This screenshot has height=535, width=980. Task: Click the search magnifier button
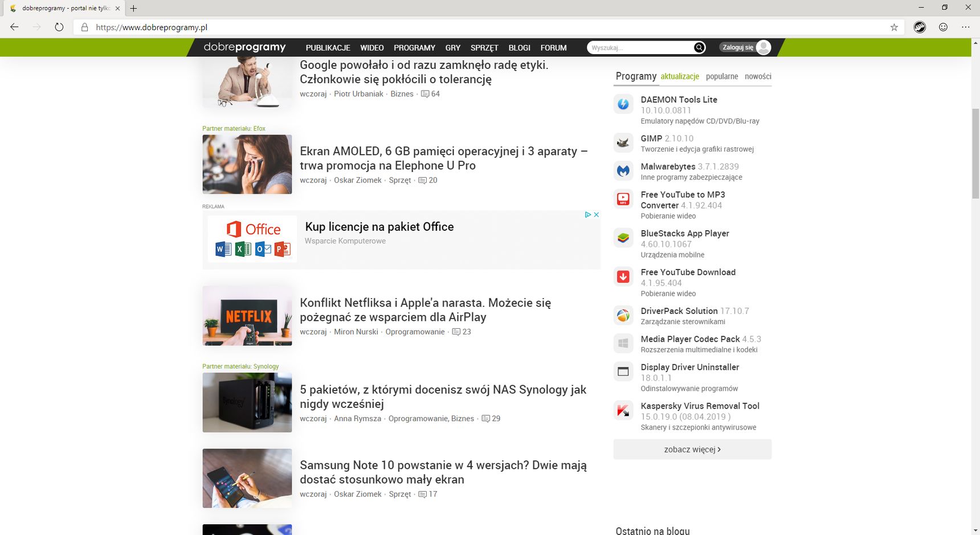[699, 48]
